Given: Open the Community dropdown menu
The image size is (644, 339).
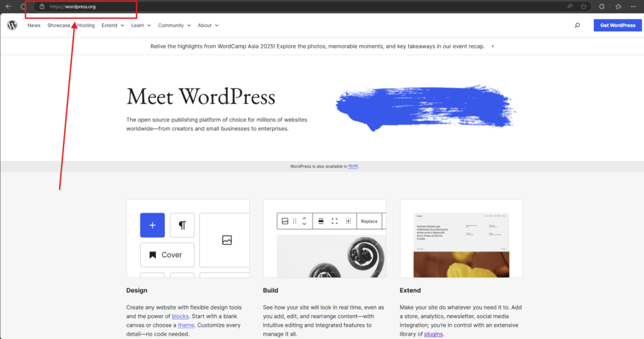Looking at the screenshot, I should tap(174, 26).
